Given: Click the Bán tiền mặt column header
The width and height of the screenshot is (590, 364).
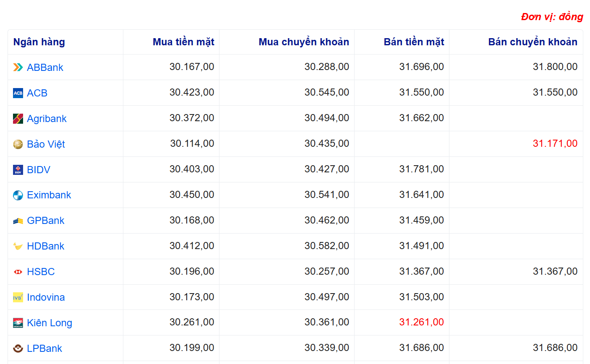Looking at the screenshot, I should [x=414, y=42].
